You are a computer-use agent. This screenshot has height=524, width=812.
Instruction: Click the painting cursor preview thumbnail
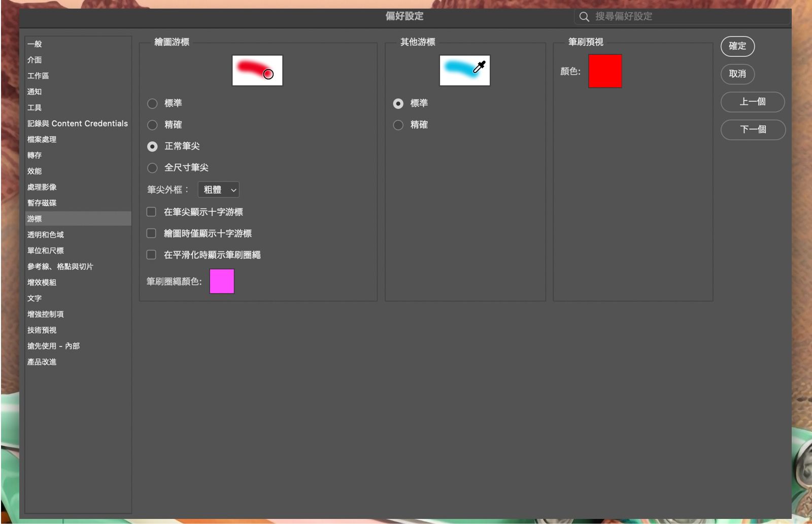click(257, 71)
